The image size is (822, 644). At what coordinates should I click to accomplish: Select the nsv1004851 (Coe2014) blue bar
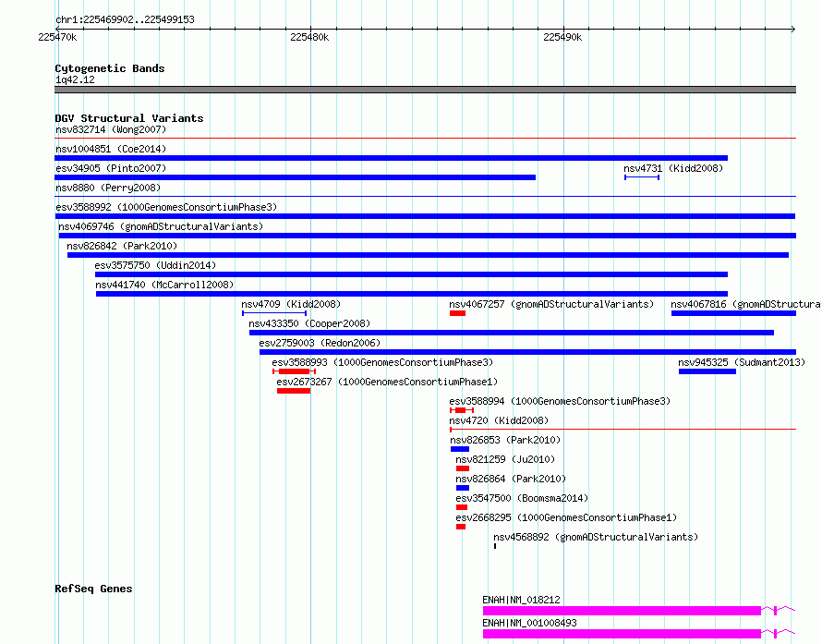[391, 158]
